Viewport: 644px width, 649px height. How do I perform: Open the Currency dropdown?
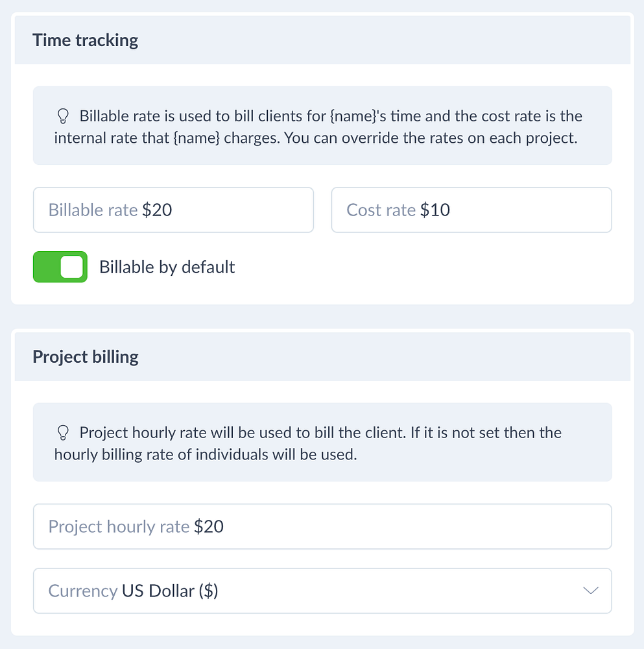pos(322,591)
